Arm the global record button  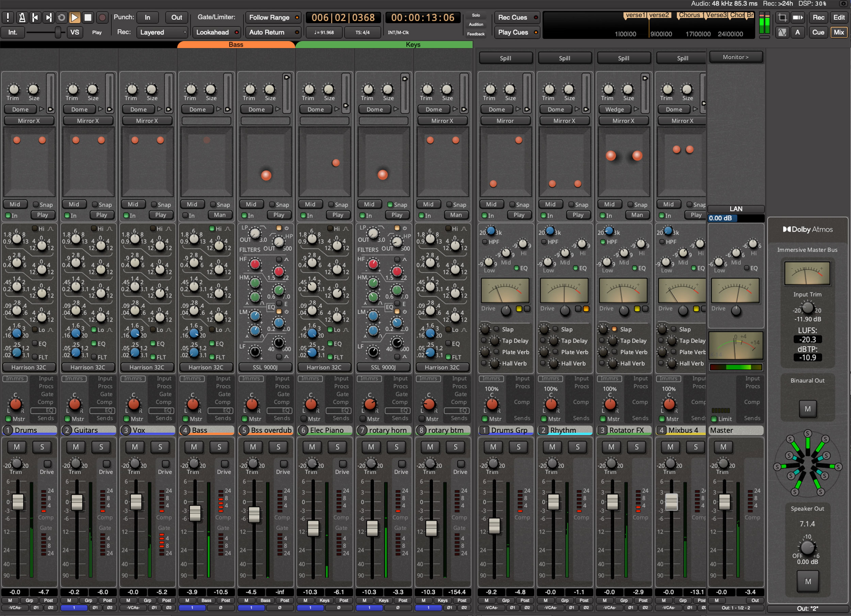102,18
